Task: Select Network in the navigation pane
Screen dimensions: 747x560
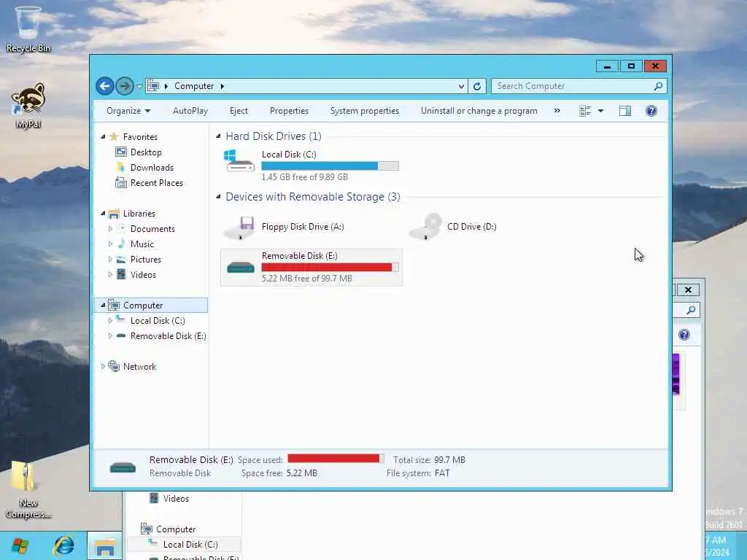Action: tap(139, 367)
